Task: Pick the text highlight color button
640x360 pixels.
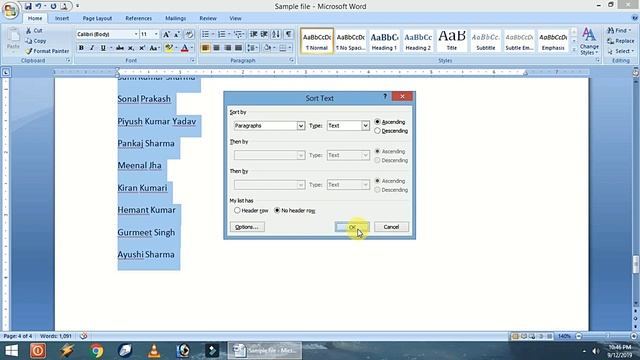Action: (x=169, y=48)
